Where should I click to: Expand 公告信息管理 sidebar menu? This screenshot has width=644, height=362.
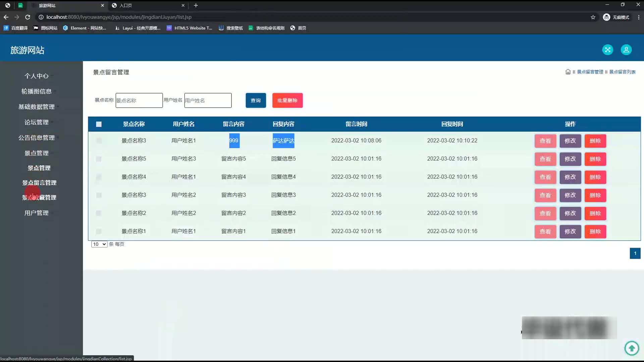[37, 137]
